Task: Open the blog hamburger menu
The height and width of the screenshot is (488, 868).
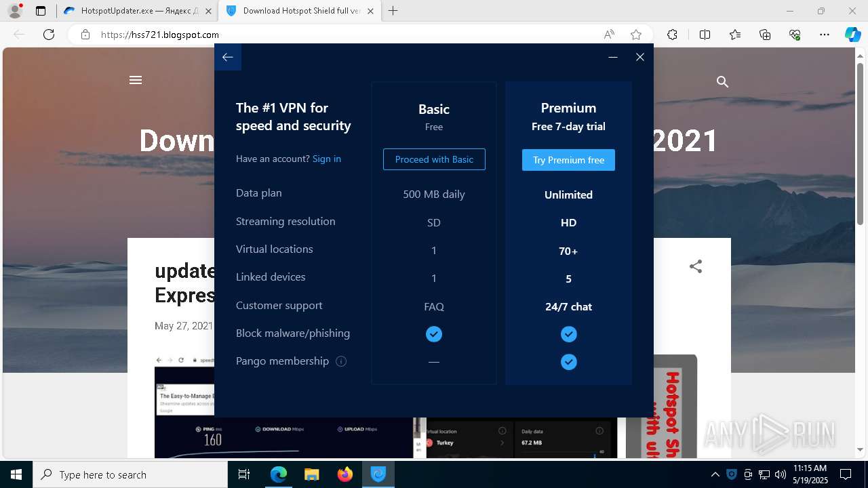Action: point(136,80)
